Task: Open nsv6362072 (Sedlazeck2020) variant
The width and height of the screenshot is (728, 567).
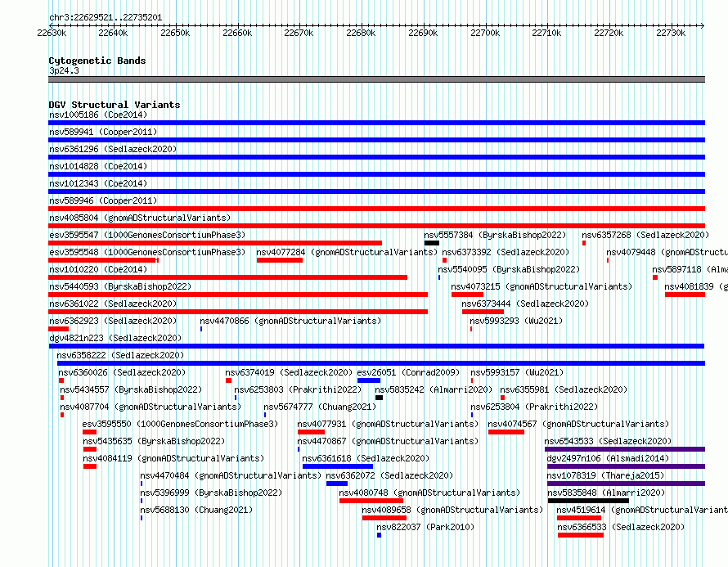Action: click(x=389, y=475)
